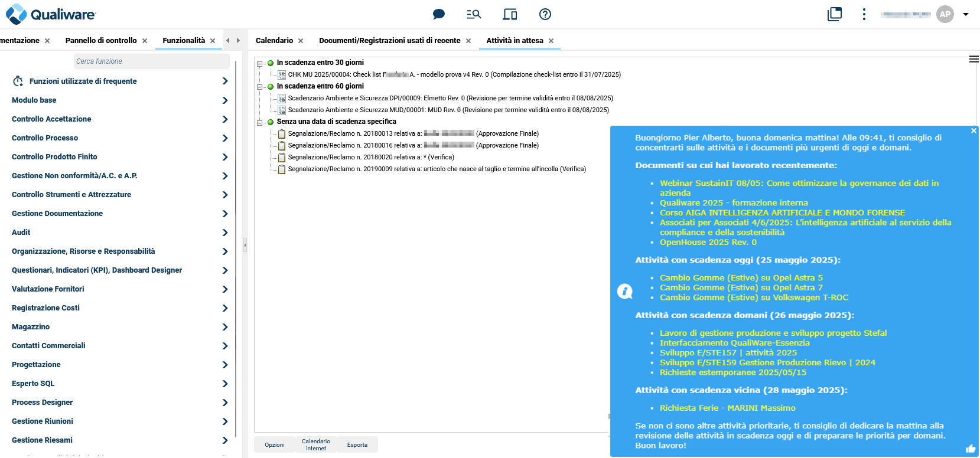This screenshot has height=458, width=980.
Task: Open Valutazione Fornitori section
Action: (48, 289)
